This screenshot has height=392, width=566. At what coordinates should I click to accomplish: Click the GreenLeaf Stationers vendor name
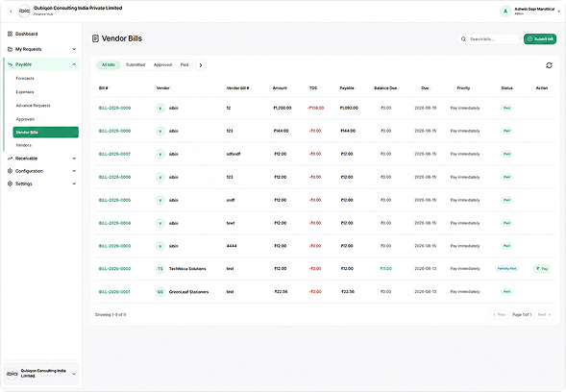tap(188, 292)
